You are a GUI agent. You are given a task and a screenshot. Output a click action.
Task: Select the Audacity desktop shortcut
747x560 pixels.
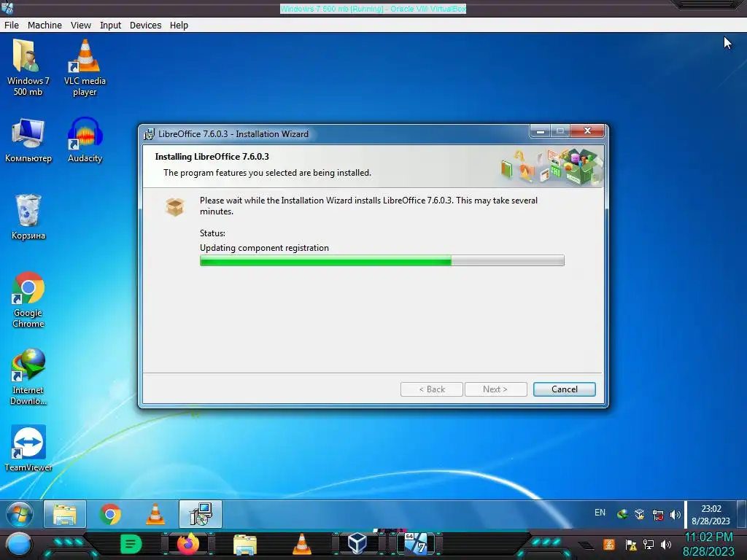pyautogui.click(x=85, y=140)
